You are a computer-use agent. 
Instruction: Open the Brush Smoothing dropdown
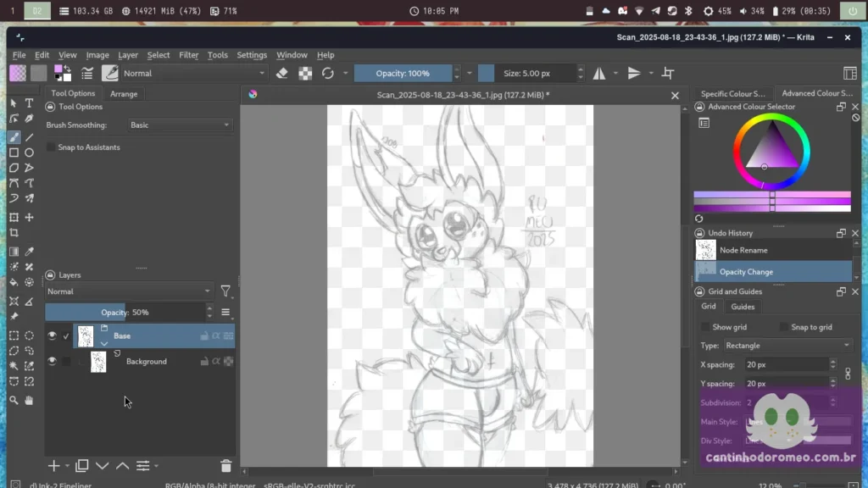pyautogui.click(x=180, y=125)
